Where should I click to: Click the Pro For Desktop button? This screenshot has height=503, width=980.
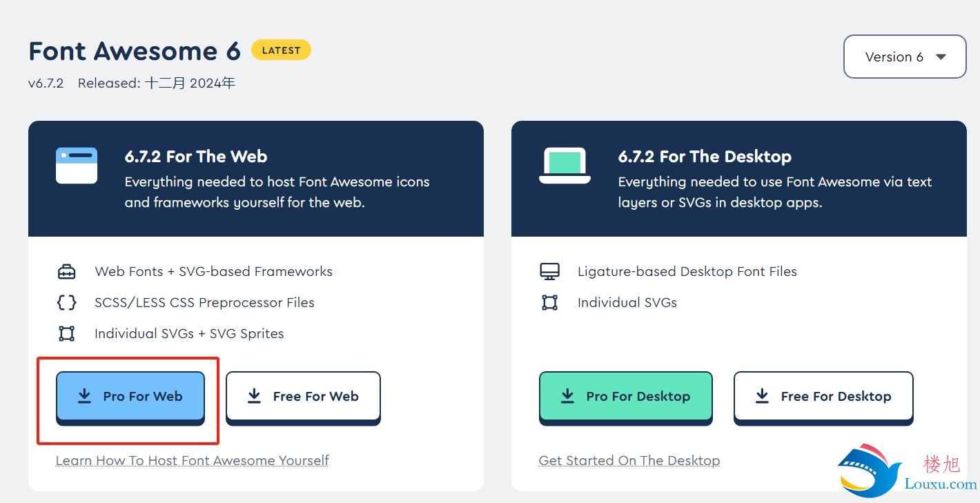(x=625, y=397)
